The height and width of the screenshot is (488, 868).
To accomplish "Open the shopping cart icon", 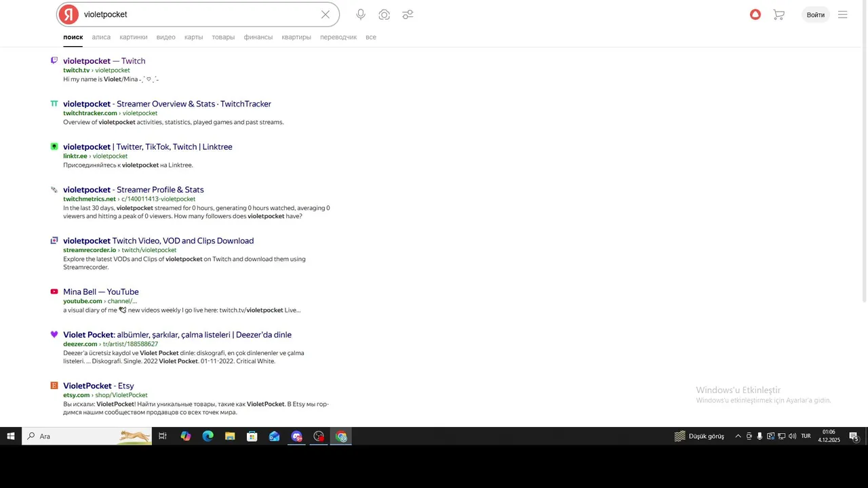I will (x=778, y=14).
